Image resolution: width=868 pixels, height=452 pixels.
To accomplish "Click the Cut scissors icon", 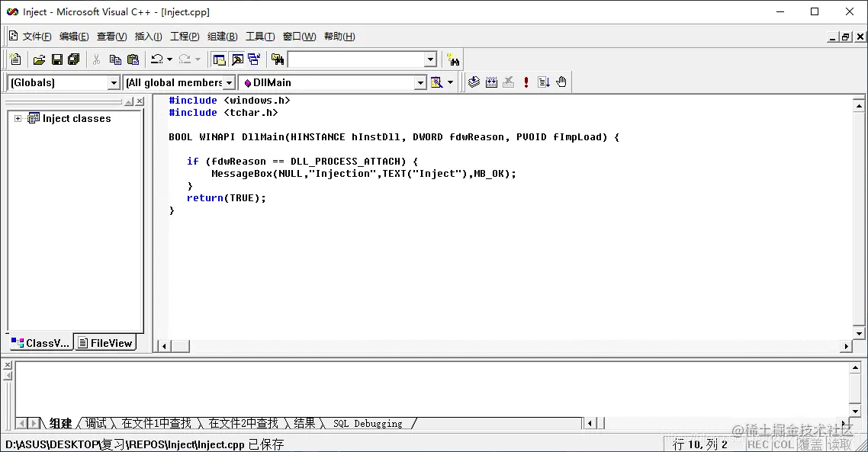I will (x=96, y=59).
